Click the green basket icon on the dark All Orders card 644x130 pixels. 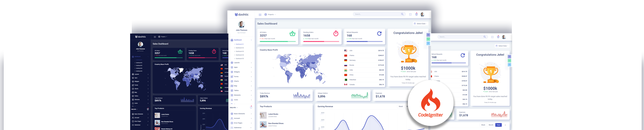click(x=180, y=51)
